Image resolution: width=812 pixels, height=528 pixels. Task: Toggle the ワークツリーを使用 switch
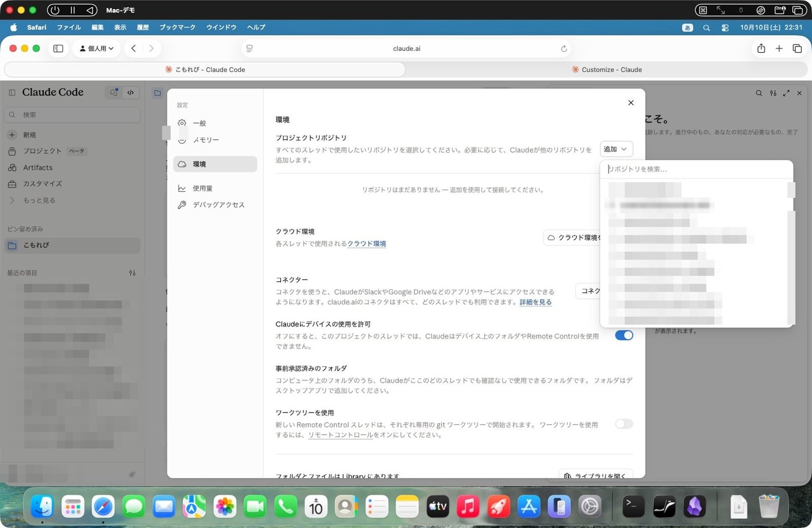(624, 424)
